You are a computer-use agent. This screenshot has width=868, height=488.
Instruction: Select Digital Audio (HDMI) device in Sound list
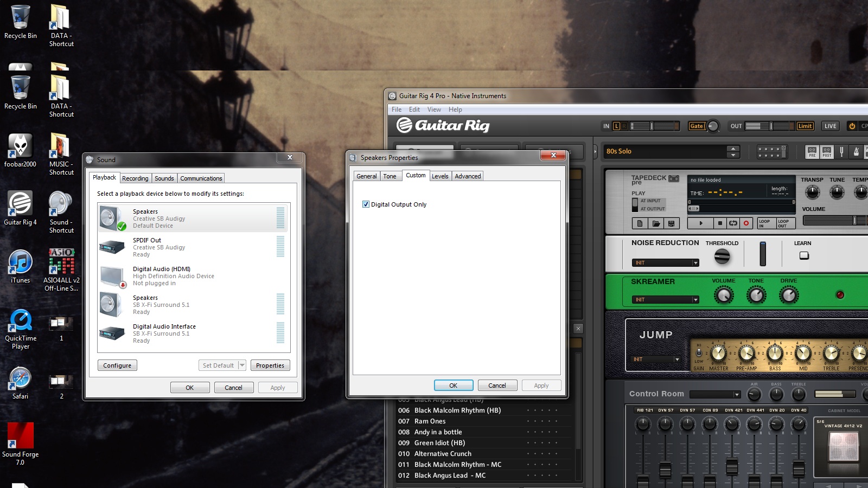coord(194,275)
